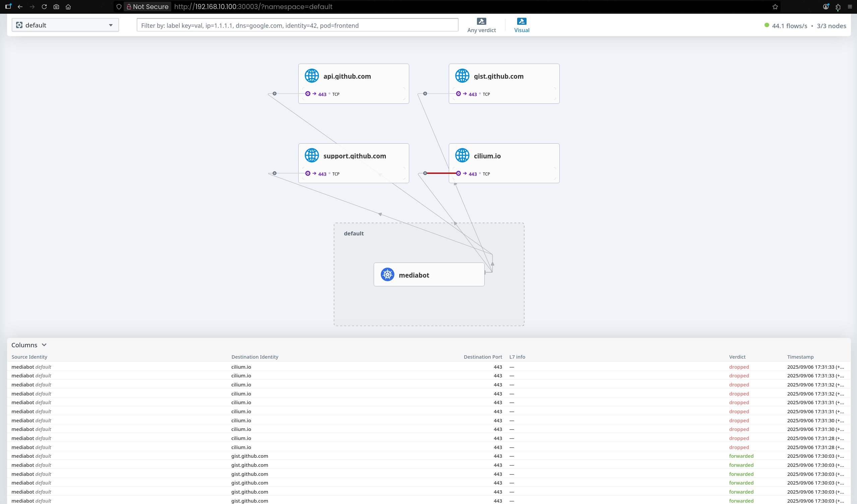Expand the Columns chevron dropdown
The image size is (857, 504).
pyautogui.click(x=44, y=345)
